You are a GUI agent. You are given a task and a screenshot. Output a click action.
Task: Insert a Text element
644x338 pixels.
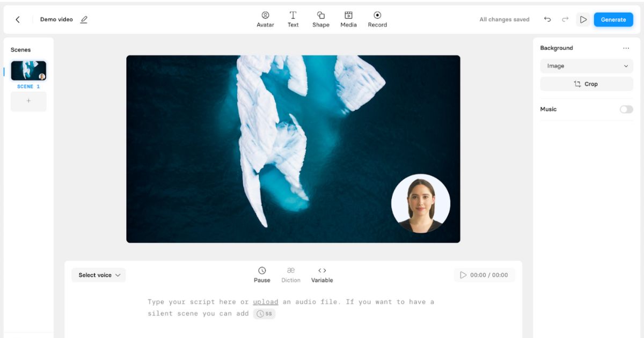[x=293, y=19]
